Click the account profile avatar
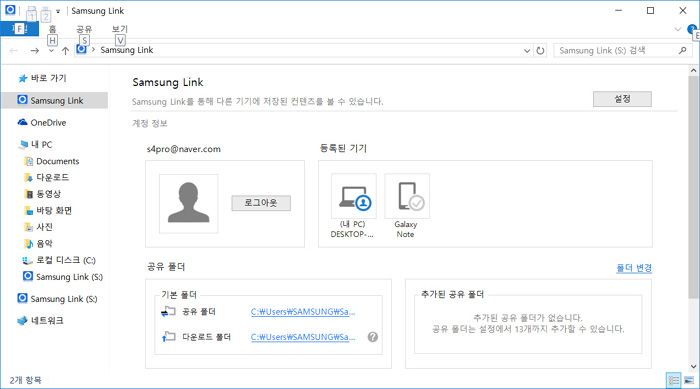 pos(188,203)
